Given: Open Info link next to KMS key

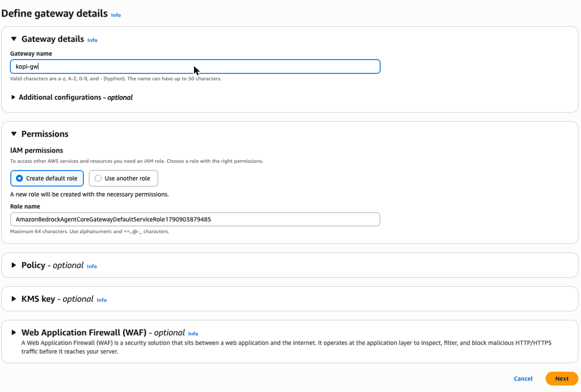Looking at the screenshot, I should point(102,300).
